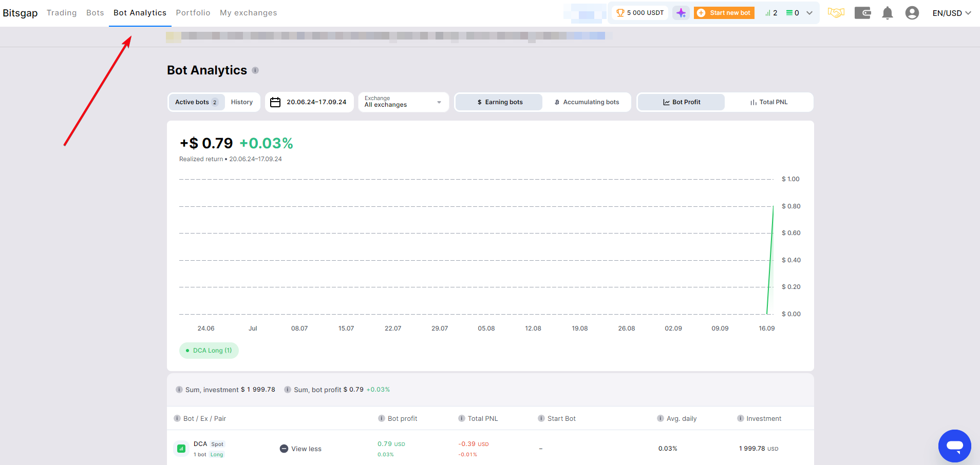Viewport: 980px width, 465px height.
Task: Click info icon of Investment column
Action: (x=741, y=418)
